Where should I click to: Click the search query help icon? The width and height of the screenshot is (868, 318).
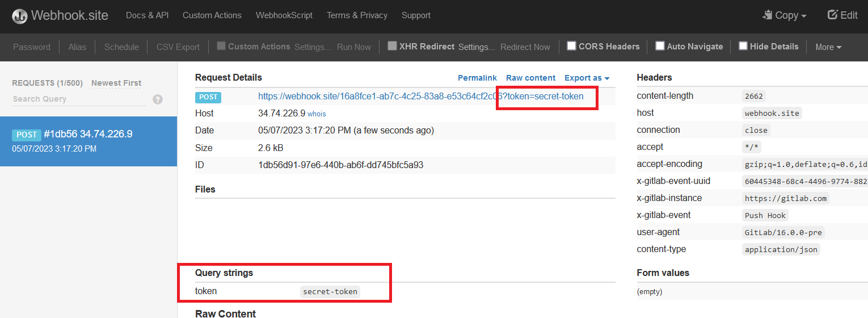[x=158, y=99]
